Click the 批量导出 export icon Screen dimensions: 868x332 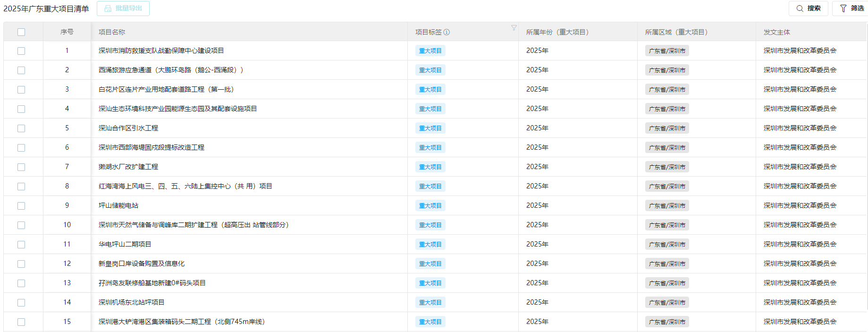point(108,9)
